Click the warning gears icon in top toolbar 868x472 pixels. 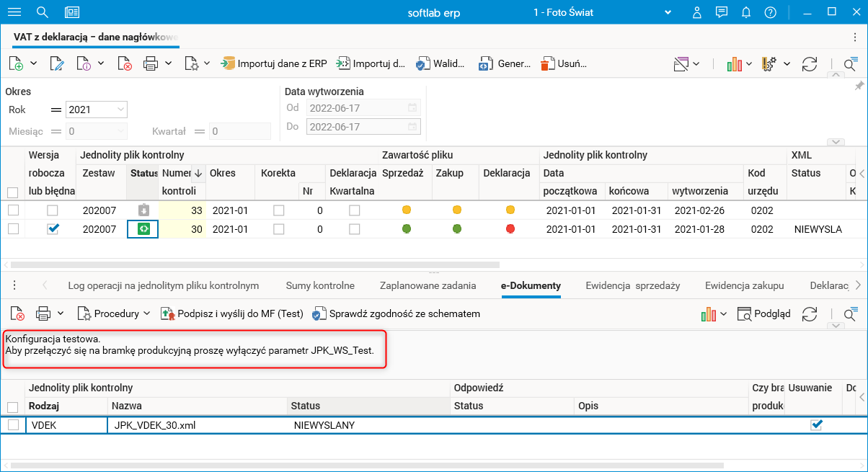[x=769, y=63]
